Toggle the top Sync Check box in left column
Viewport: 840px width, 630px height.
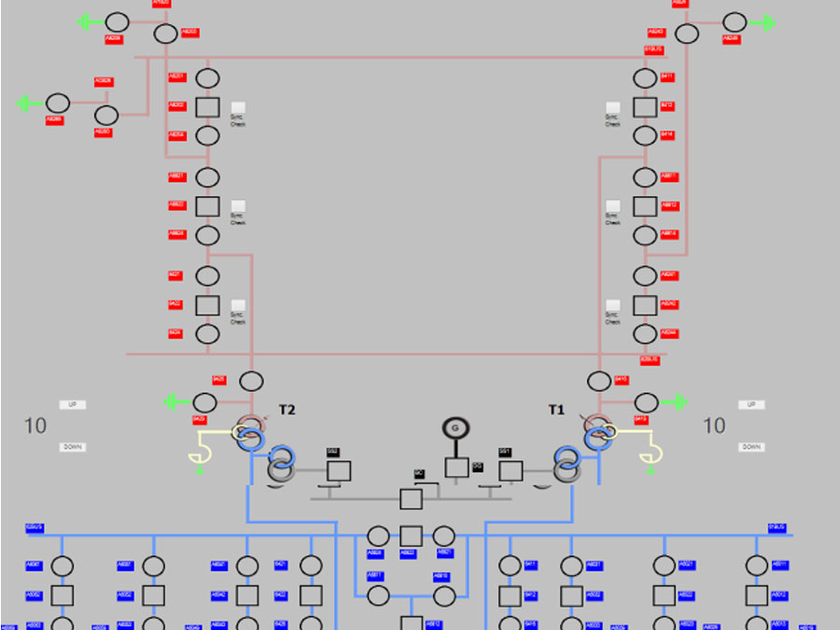click(238, 108)
